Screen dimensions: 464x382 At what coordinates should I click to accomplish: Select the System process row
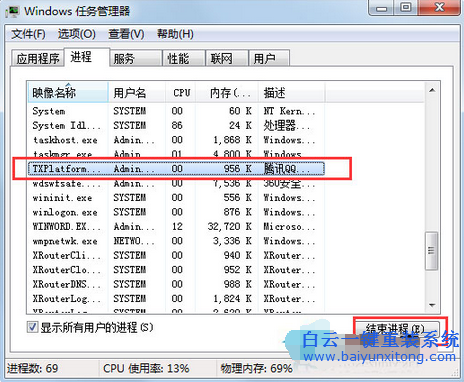coord(176,111)
